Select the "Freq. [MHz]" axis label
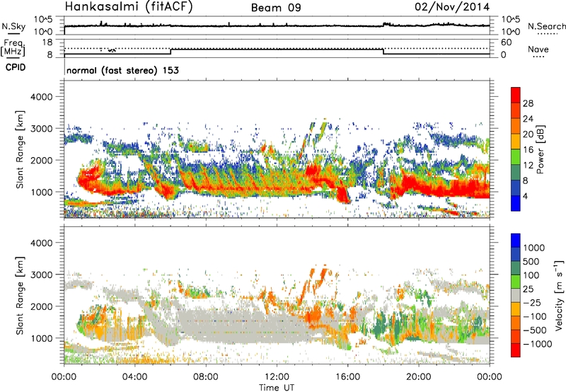The height and width of the screenshot is (392, 566). point(13,47)
